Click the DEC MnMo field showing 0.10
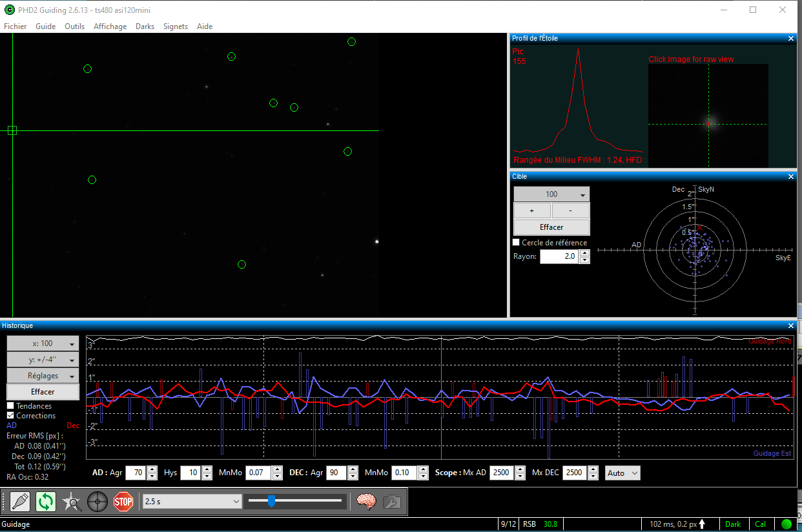This screenshot has height=532, width=802. click(x=404, y=473)
